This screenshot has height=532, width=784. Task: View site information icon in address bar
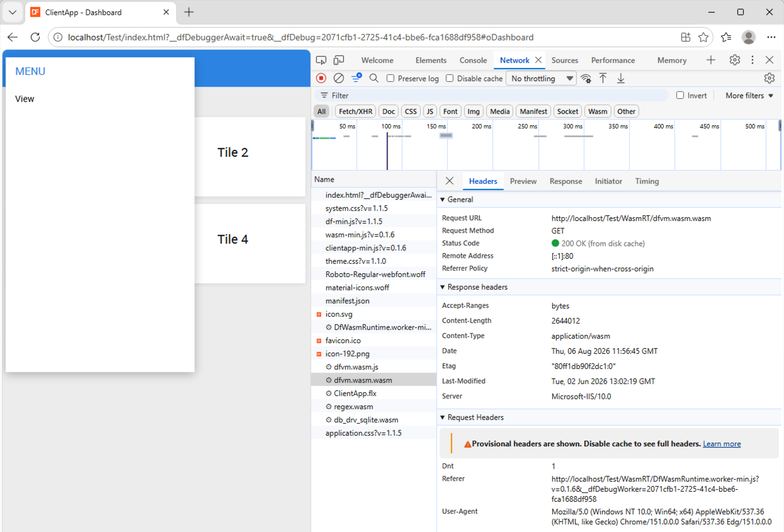tap(58, 37)
